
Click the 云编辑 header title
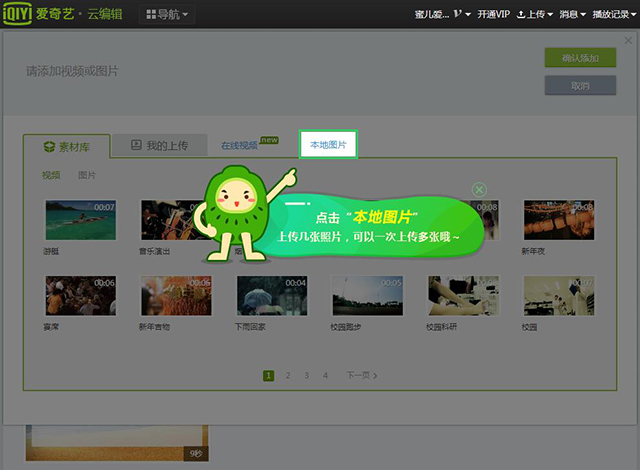click(105, 14)
